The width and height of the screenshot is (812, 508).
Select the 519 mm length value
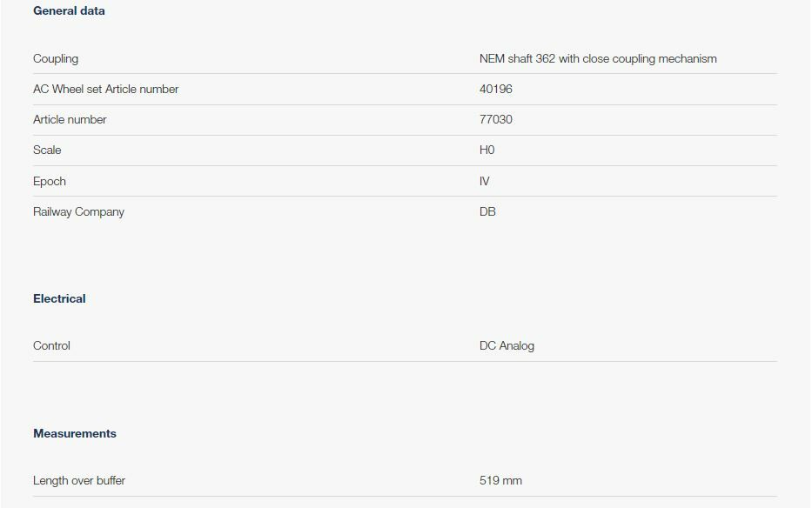tap(500, 481)
